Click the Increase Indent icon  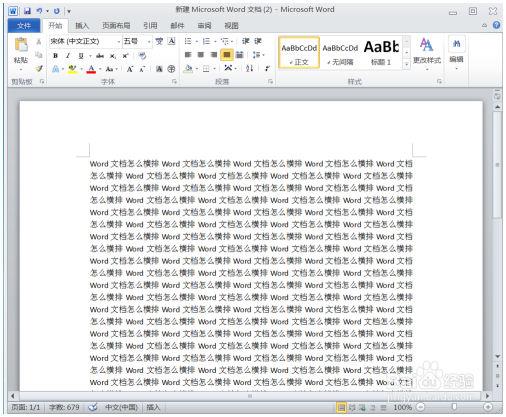coord(258,41)
